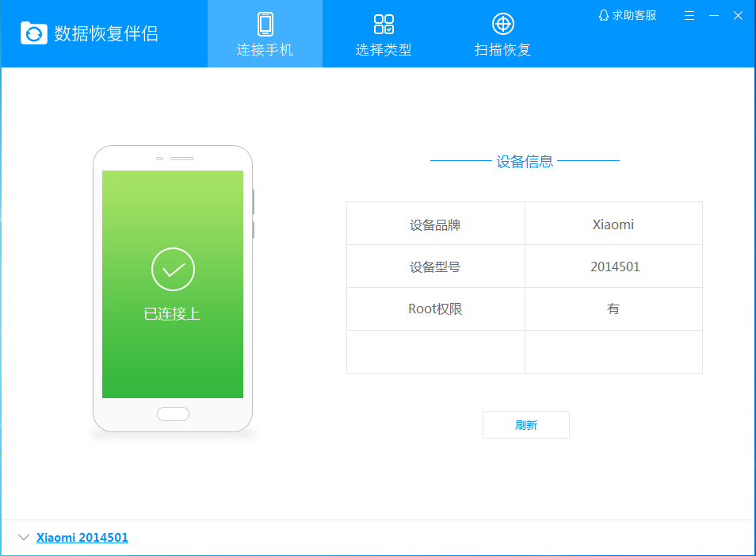
Task: Click the 数据恢复伴侣 app logo icon
Action: pos(34,33)
